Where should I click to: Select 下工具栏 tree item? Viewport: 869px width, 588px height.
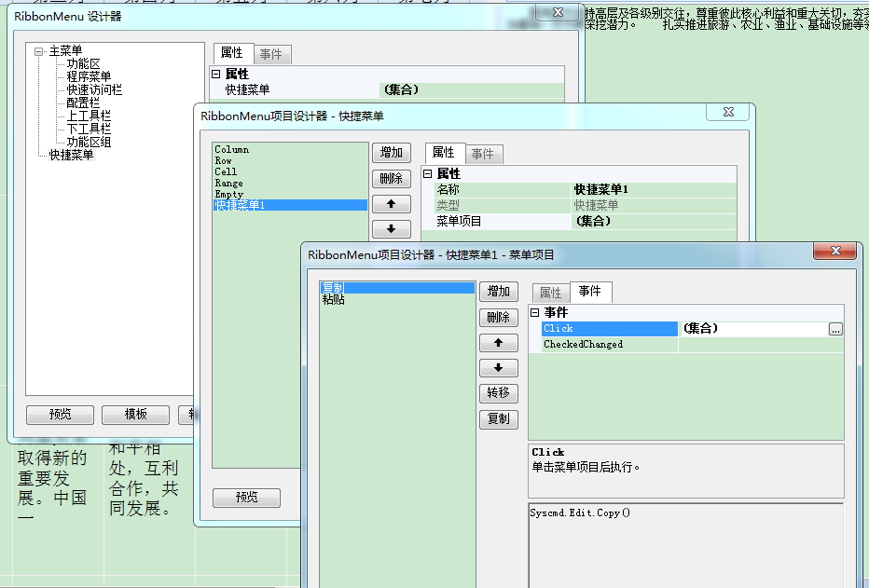tap(89, 129)
